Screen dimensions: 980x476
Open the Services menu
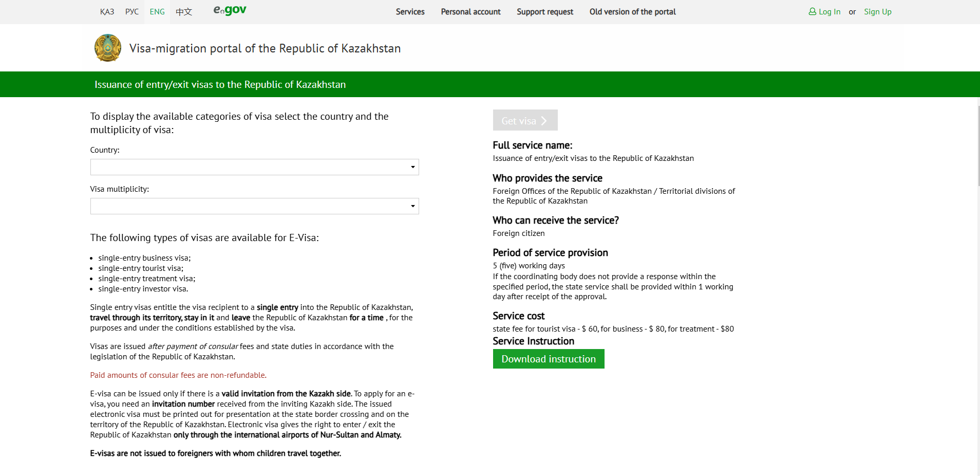409,11
